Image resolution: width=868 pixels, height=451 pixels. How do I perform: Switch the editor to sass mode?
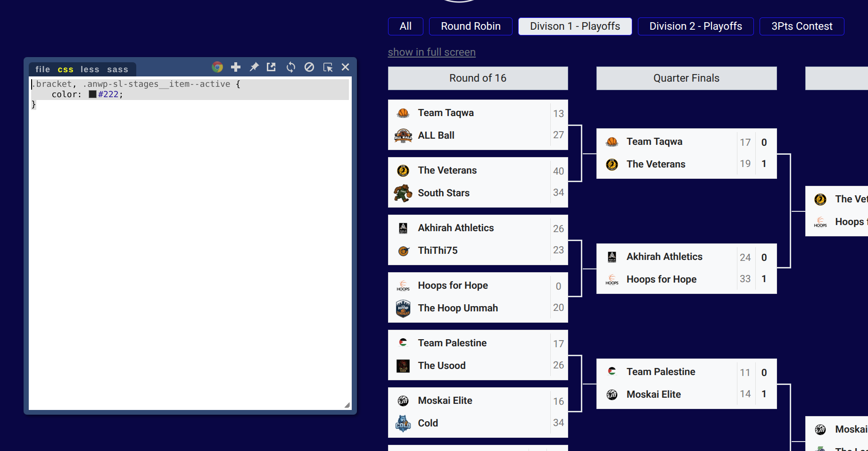coord(117,69)
